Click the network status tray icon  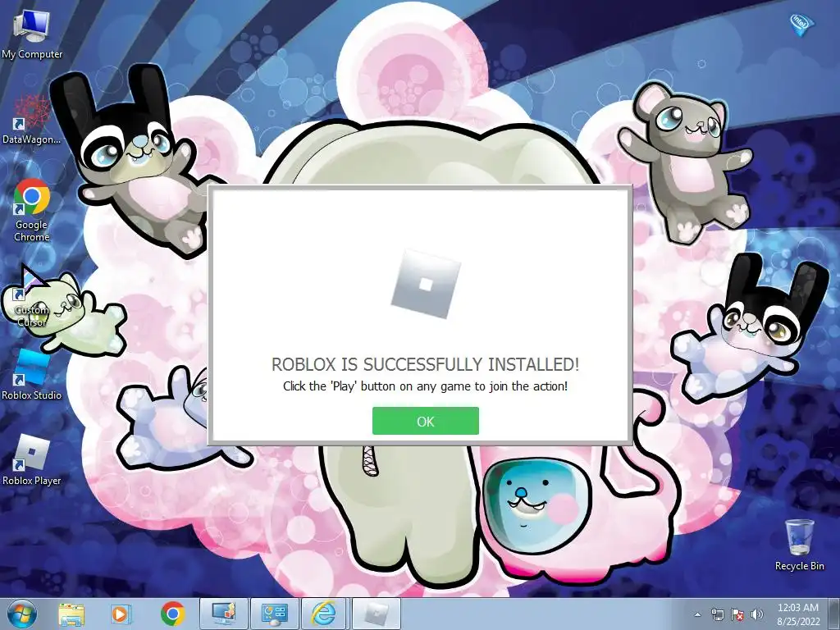coord(717,614)
